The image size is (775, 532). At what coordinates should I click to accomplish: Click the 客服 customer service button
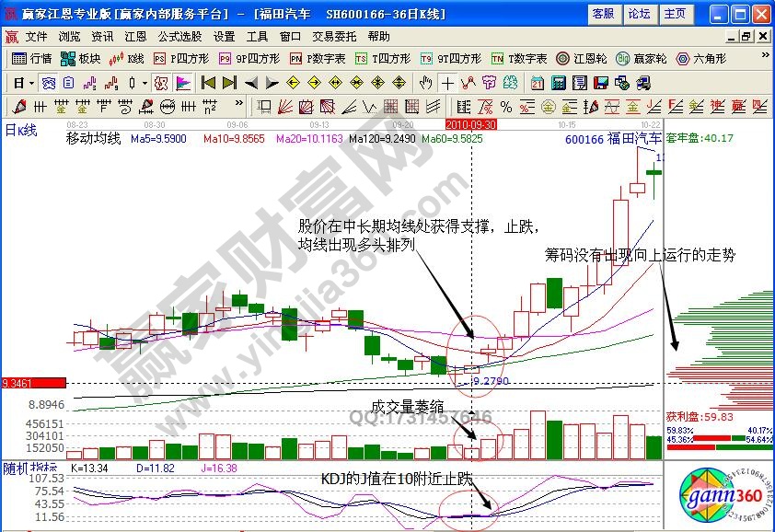603,14
